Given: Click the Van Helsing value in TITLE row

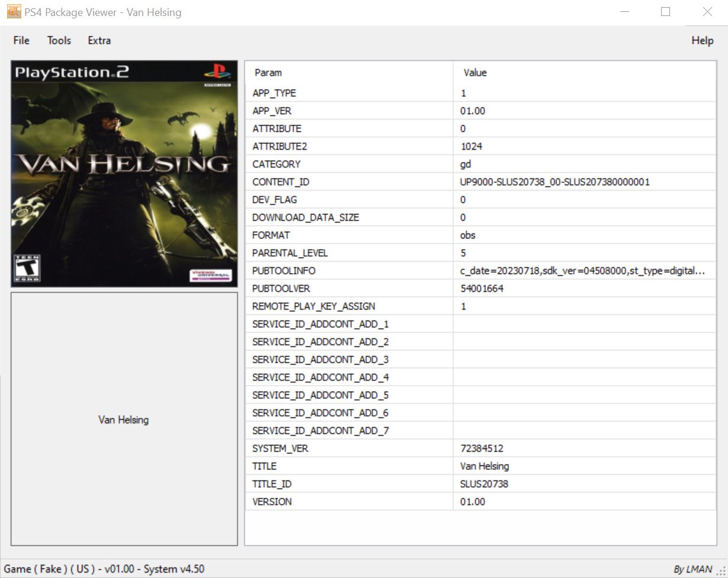Looking at the screenshot, I should (x=585, y=466).
